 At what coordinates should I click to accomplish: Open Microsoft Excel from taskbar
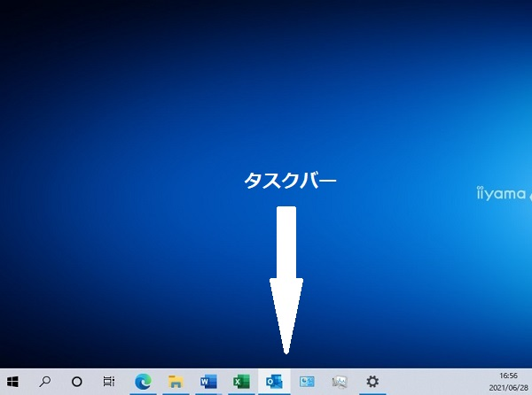[241, 382]
